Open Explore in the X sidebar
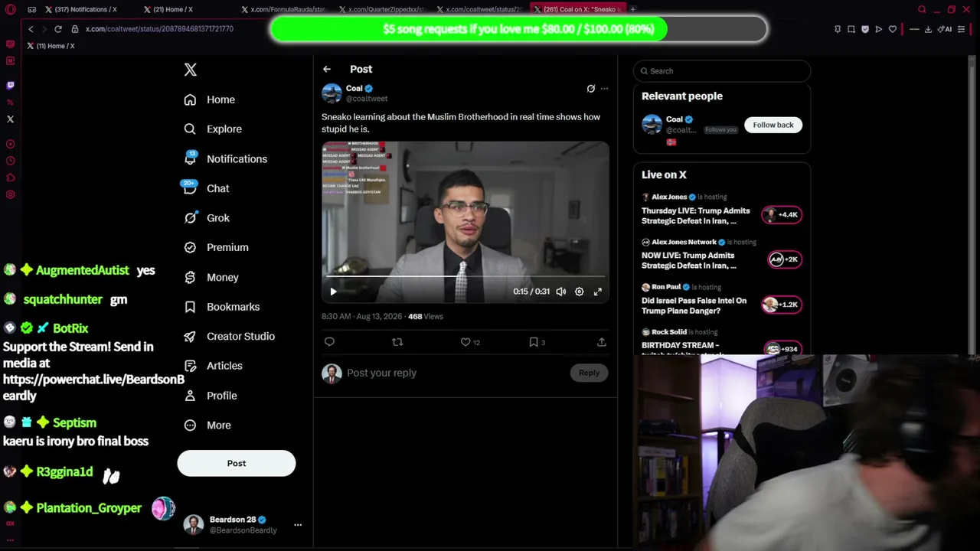Viewport: 980px width, 551px height. [213, 129]
